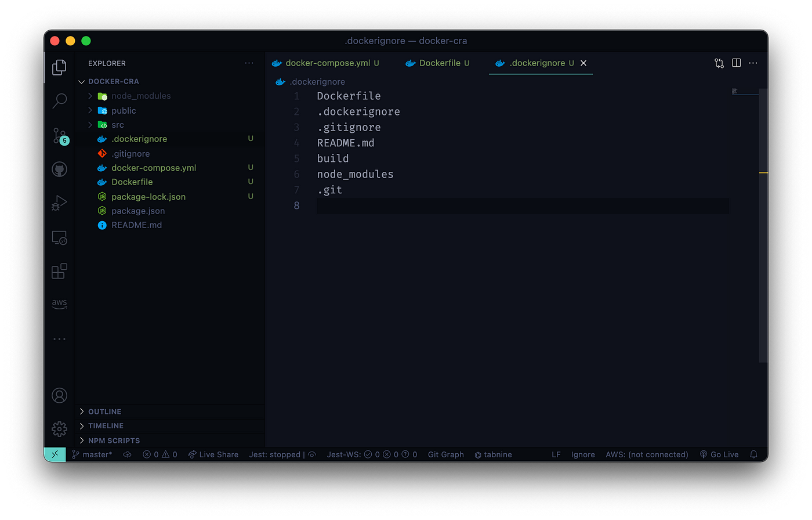Open .dockerignore file in explorer tree

(x=139, y=139)
